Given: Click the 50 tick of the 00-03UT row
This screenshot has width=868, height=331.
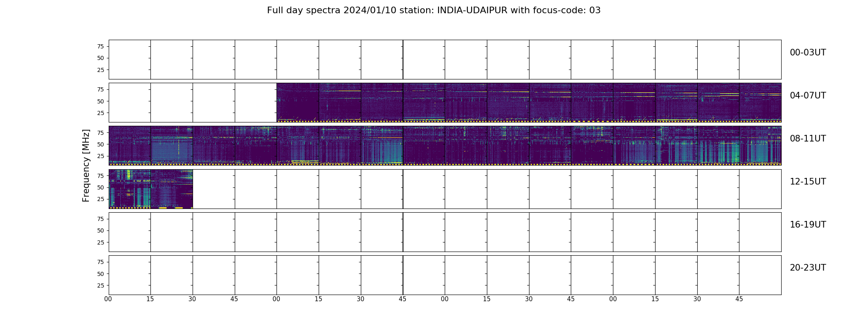Looking at the screenshot, I should tap(100, 58).
